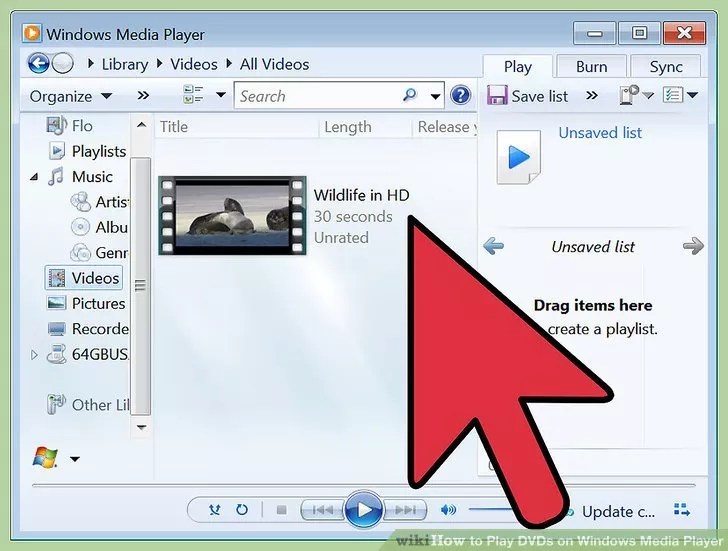Click the Back navigation arrow
The height and width of the screenshot is (551, 728).
coord(39,63)
